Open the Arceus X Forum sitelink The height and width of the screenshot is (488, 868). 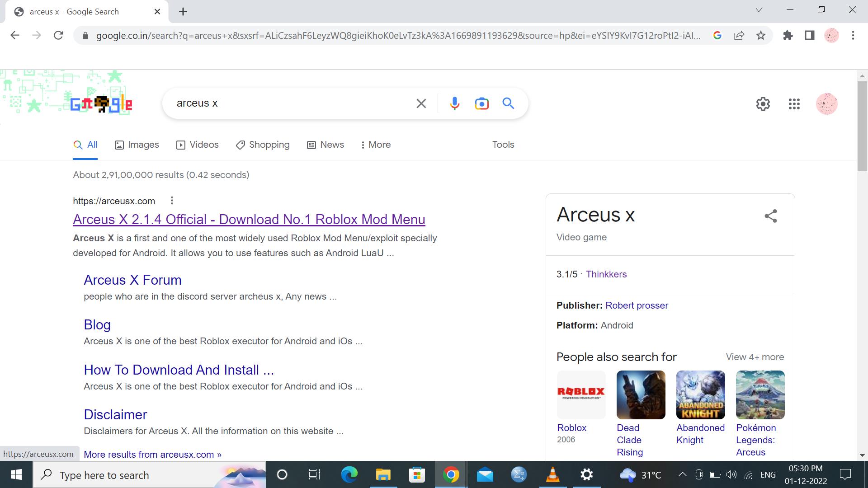point(132,280)
